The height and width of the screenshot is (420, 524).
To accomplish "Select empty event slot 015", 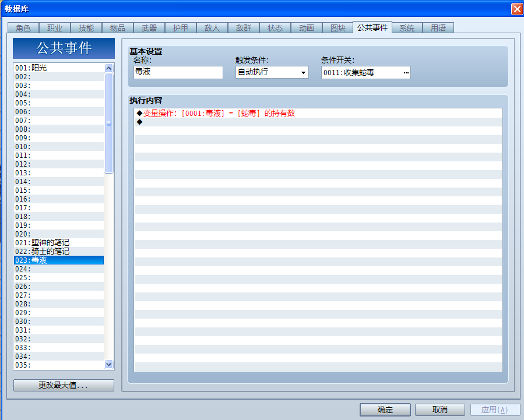I will (59, 190).
